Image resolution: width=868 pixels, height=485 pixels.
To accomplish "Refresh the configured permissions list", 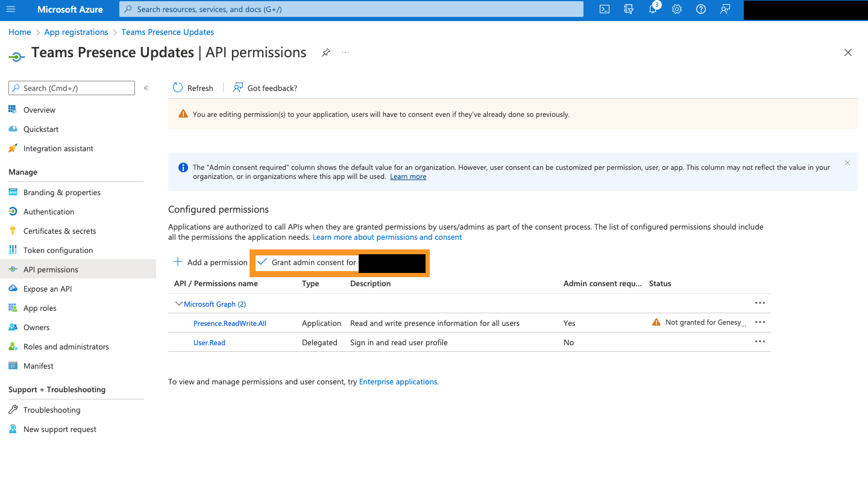I will (193, 87).
